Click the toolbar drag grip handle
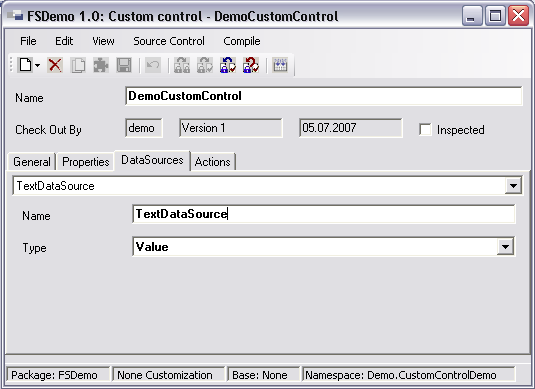535x389 pixels. click(11, 65)
